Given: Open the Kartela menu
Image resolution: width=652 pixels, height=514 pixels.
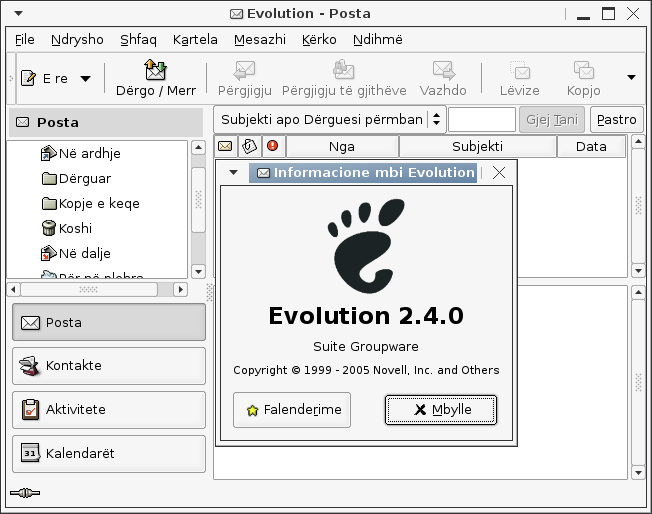Looking at the screenshot, I should point(195,40).
